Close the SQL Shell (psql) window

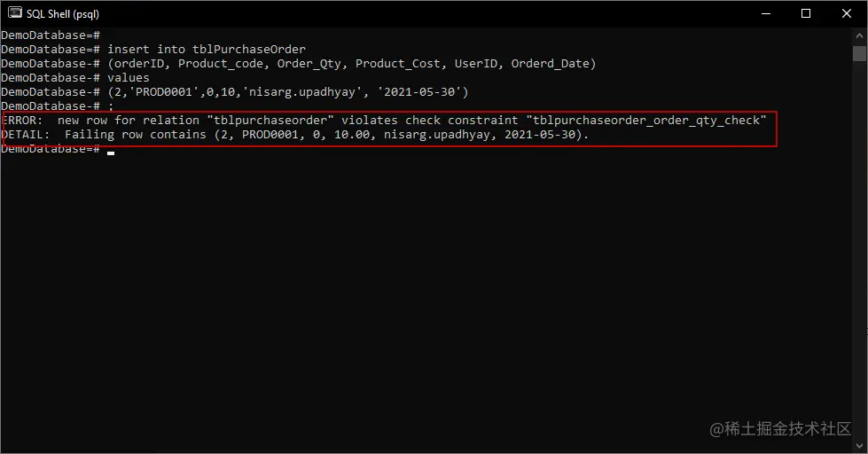point(847,13)
